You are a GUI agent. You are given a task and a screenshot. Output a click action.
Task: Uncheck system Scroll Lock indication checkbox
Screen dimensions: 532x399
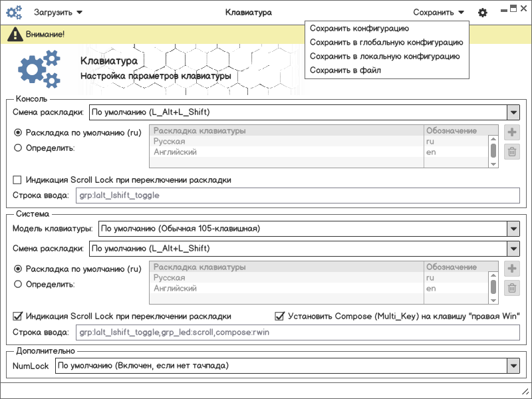(x=18, y=316)
